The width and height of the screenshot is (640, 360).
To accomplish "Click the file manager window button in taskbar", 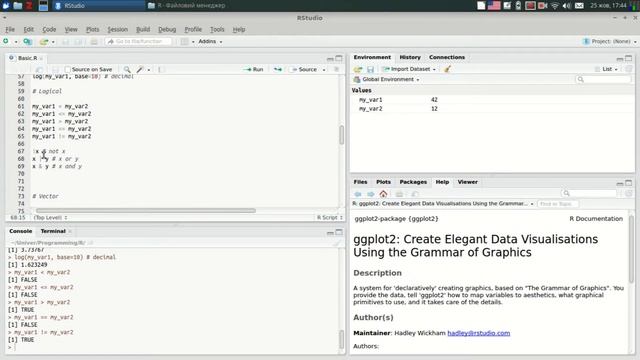I will 186,6.
